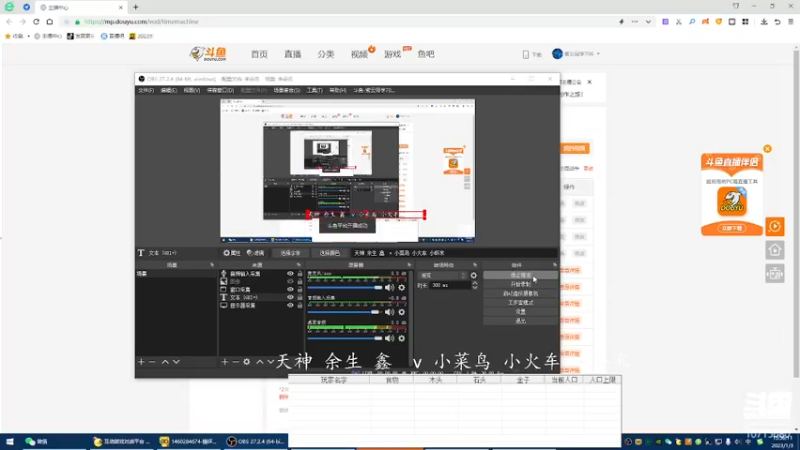Toggle lock of 窗口采集 source
This screenshot has height=450, width=800.
[x=300, y=289]
